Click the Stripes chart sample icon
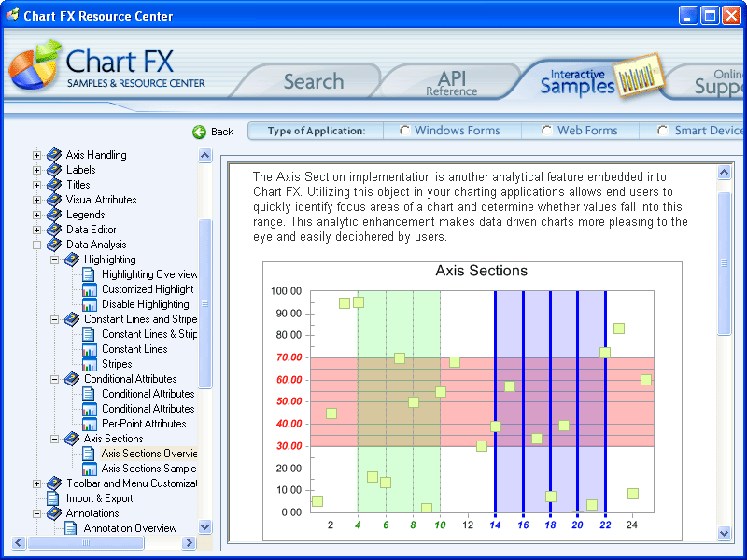 coord(90,364)
